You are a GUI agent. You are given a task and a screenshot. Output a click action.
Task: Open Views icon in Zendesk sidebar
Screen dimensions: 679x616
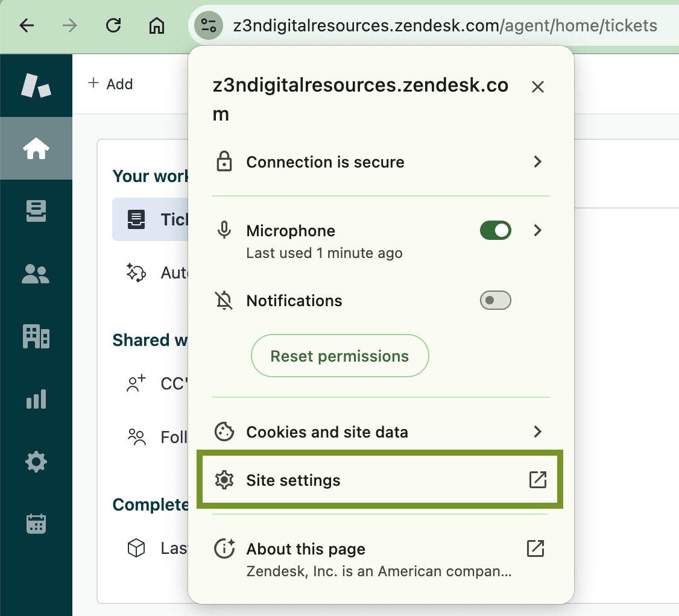[x=36, y=211]
